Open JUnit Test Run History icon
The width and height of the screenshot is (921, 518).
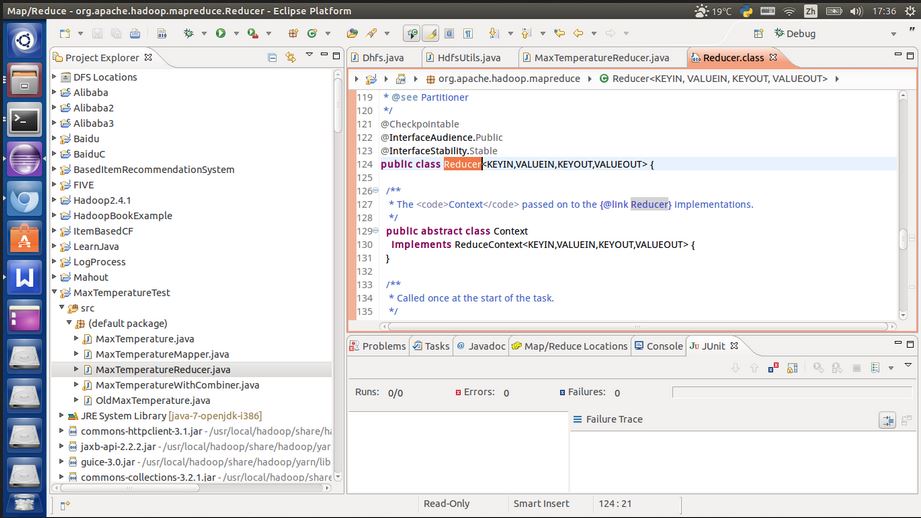(875, 368)
